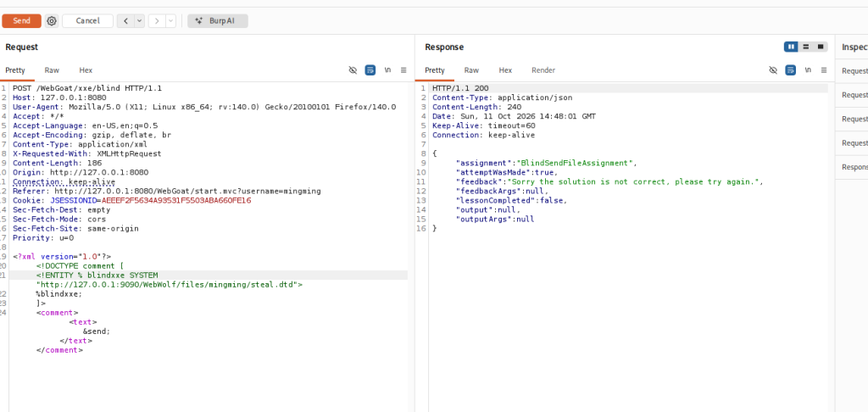Image resolution: width=868 pixels, height=412 pixels.
Task: Click the 'BlindSendFileAssignment' value
Action: pos(576,163)
